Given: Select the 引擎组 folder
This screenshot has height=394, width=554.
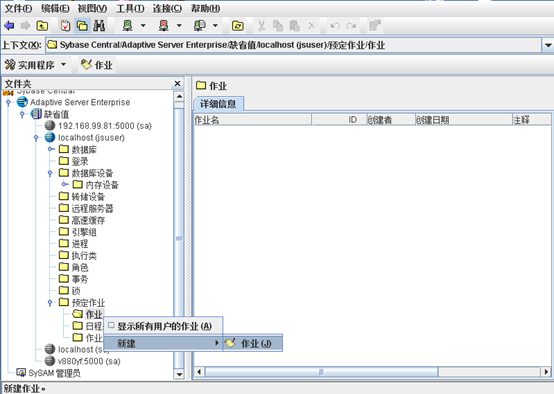Looking at the screenshot, I should click(84, 232).
